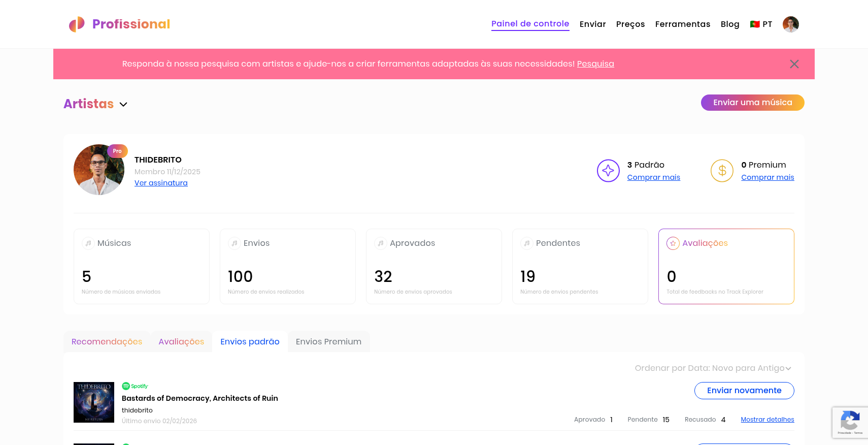
Task: Switch to the Envios Premium tab
Action: click(328, 342)
